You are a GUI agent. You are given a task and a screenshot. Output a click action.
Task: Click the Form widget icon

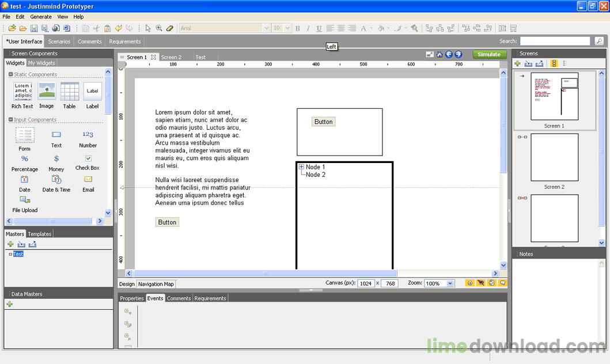25,135
